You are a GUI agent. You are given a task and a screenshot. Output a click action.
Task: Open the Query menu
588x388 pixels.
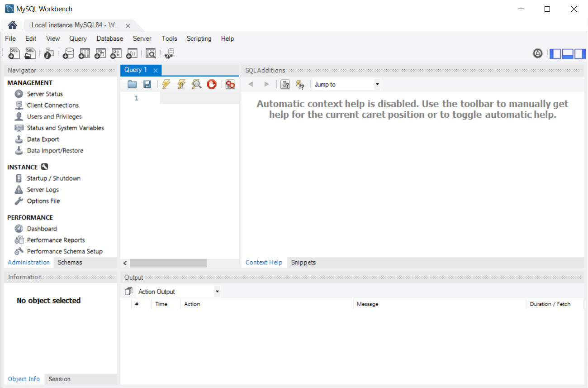coord(78,38)
